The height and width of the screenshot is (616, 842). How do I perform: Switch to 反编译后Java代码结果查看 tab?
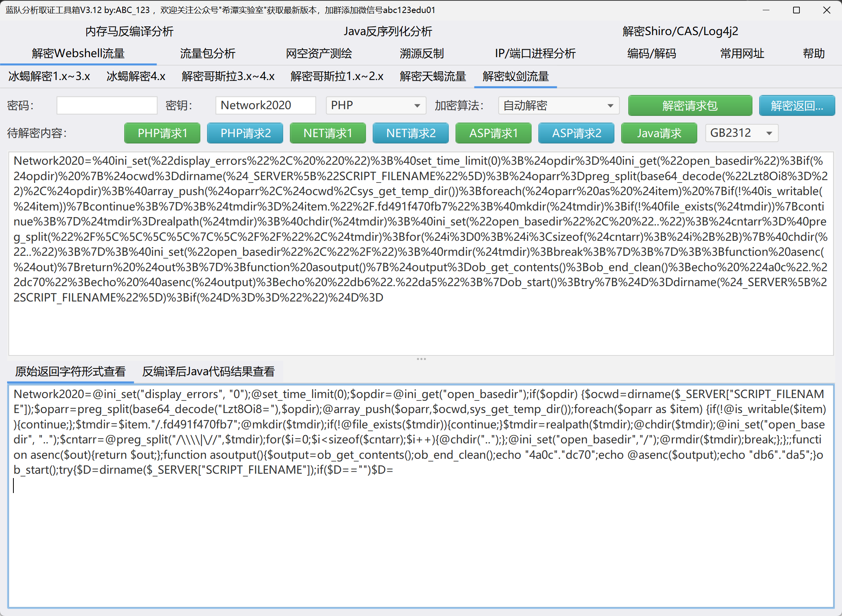click(208, 372)
